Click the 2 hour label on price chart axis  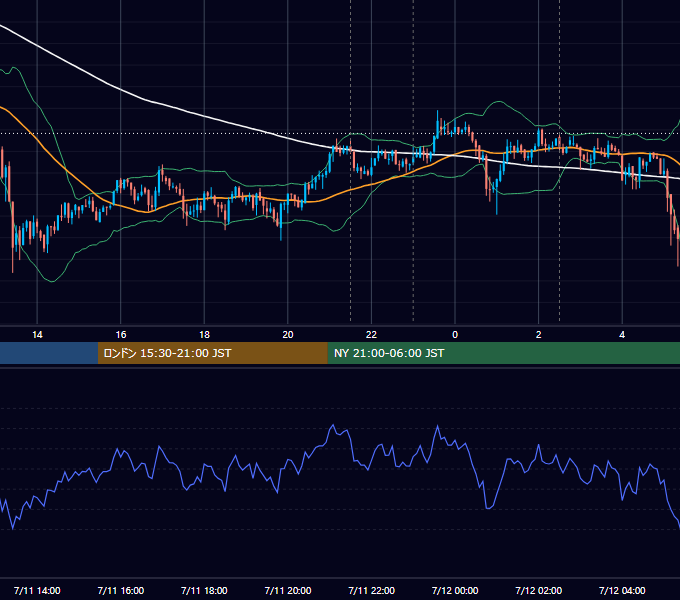click(x=539, y=335)
